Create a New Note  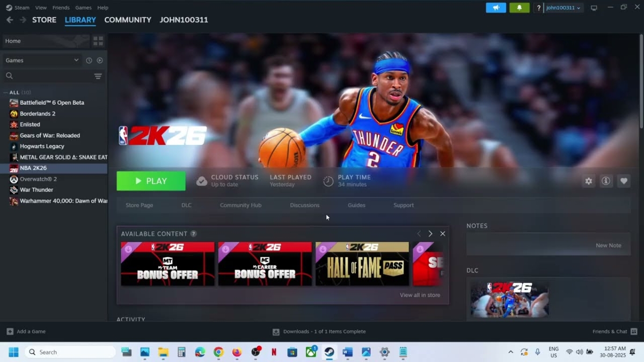[x=609, y=246]
